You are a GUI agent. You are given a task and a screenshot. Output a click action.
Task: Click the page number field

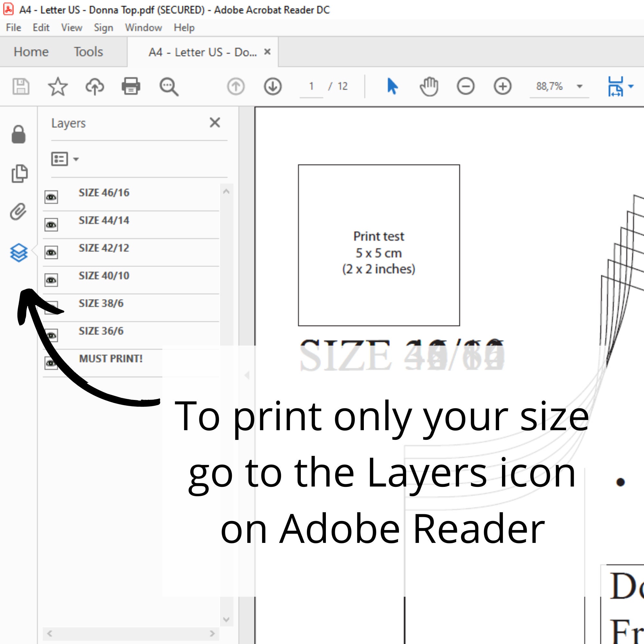click(x=311, y=86)
